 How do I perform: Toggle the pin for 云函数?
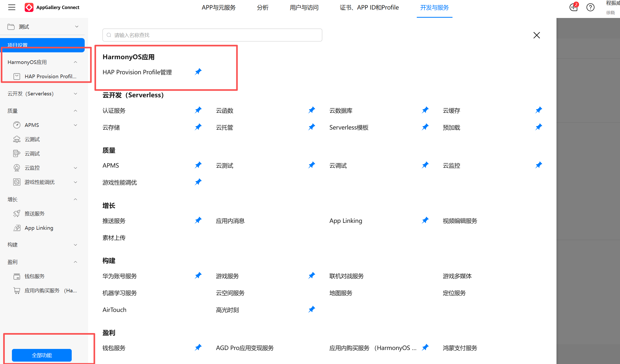[x=312, y=110]
